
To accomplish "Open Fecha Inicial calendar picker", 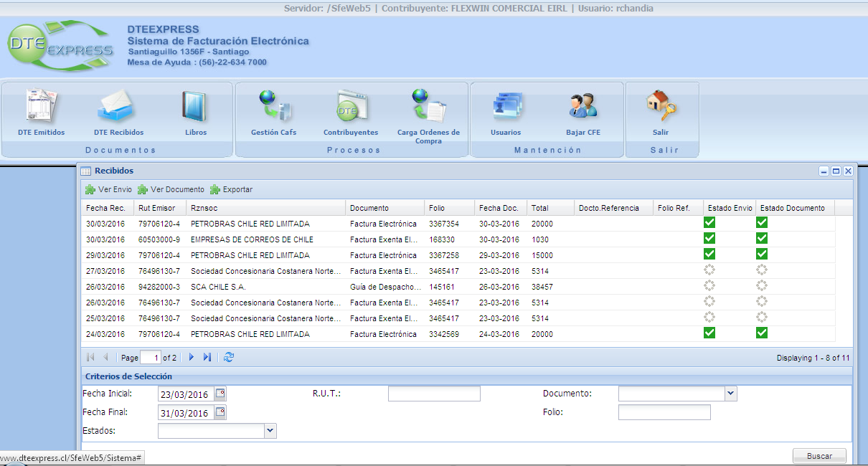I will pyautogui.click(x=220, y=394).
